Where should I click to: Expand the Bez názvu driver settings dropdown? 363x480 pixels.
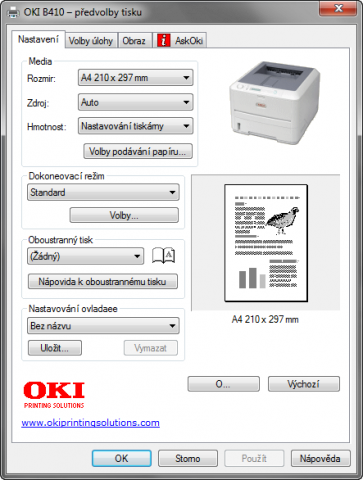pyautogui.click(x=103, y=325)
